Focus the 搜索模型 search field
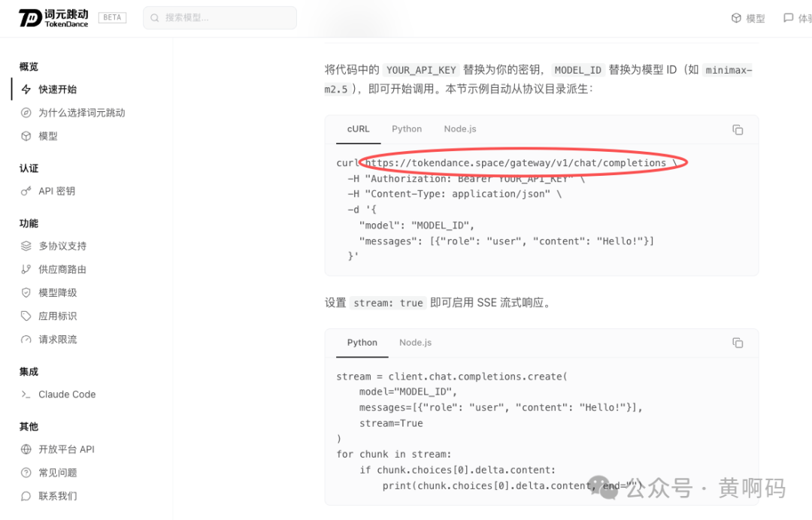This screenshot has width=812, height=520. coord(220,18)
